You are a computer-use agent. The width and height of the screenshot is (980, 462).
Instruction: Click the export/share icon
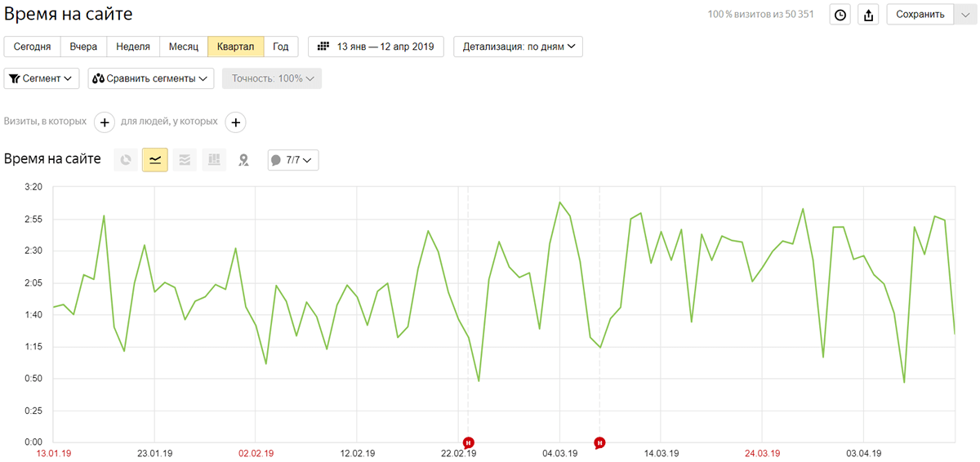tap(869, 15)
